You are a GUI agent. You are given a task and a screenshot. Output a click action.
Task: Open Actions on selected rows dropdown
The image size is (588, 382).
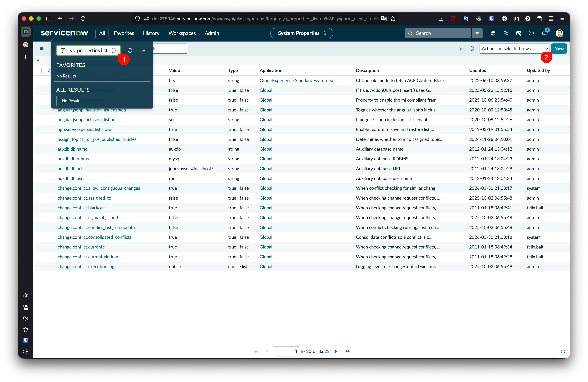coord(514,49)
